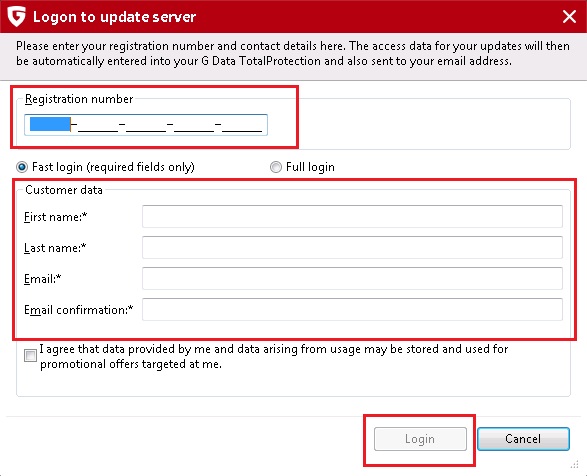Viewport: 587px width, 476px height.
Task: Click the Login button
Action: point(420,439)
